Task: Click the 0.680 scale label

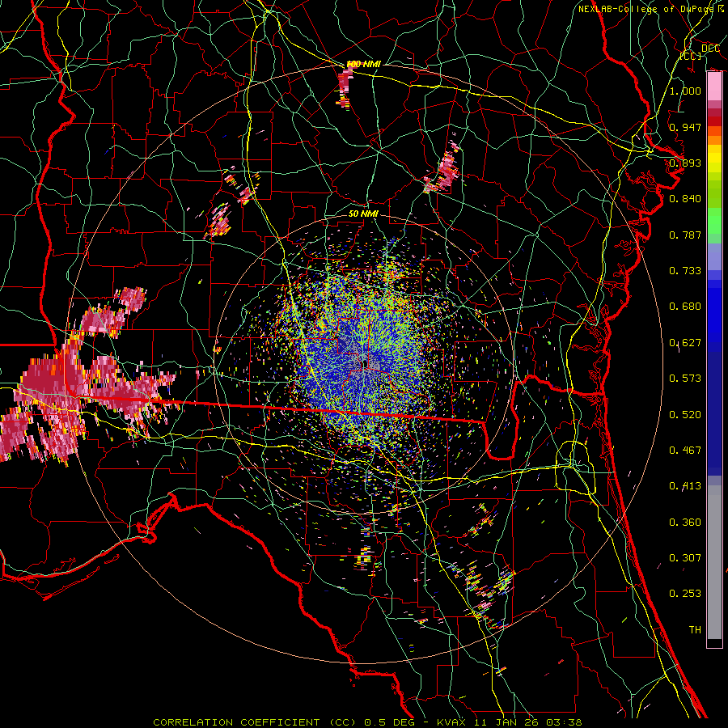Action: 685,307
